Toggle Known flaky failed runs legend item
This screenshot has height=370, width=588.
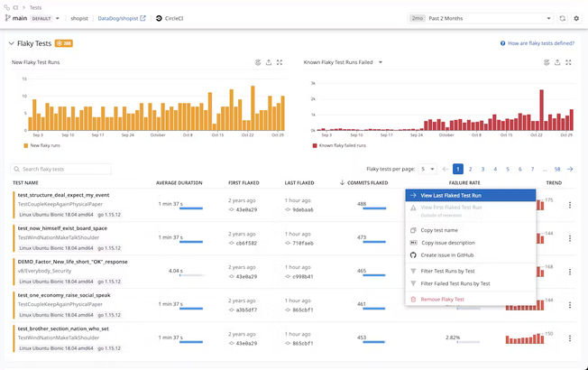coord(338,144)
